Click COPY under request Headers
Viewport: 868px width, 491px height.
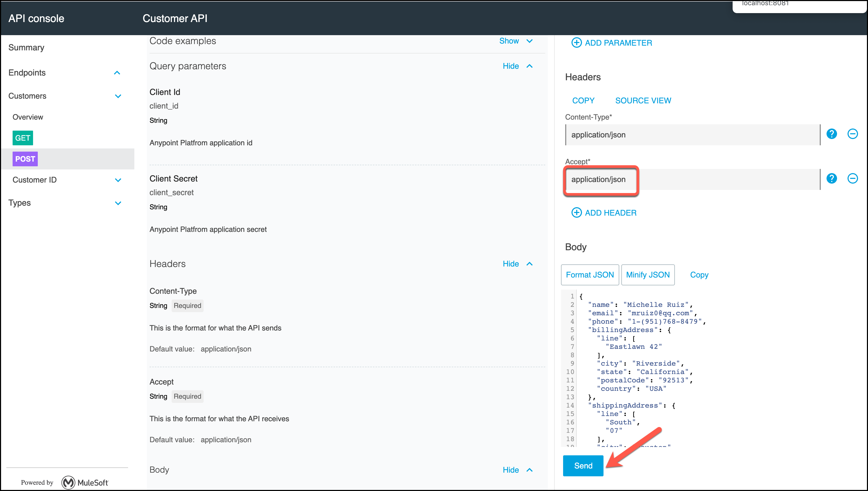pyautogui.click(x=583, y=100)
